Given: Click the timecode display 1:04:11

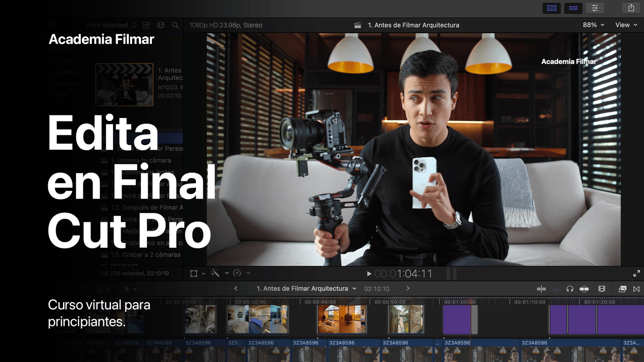Looking at the screenshot, I should coord(404,274).
